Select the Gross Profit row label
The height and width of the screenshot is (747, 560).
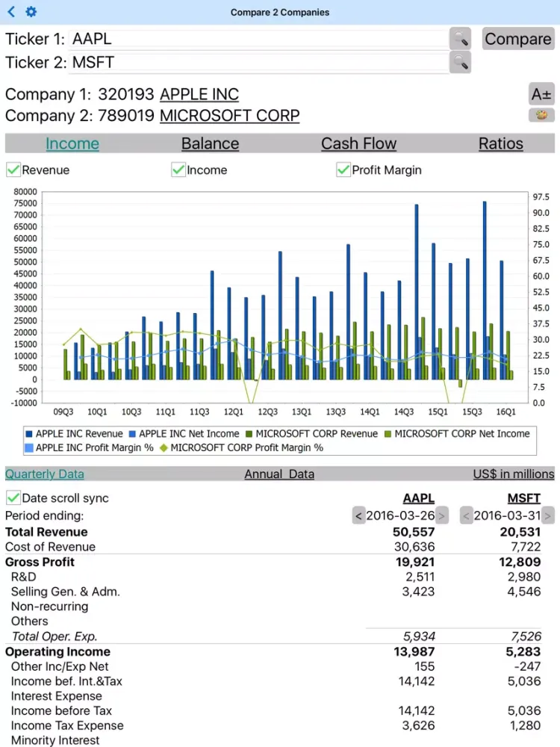click(x=40, y=562)
